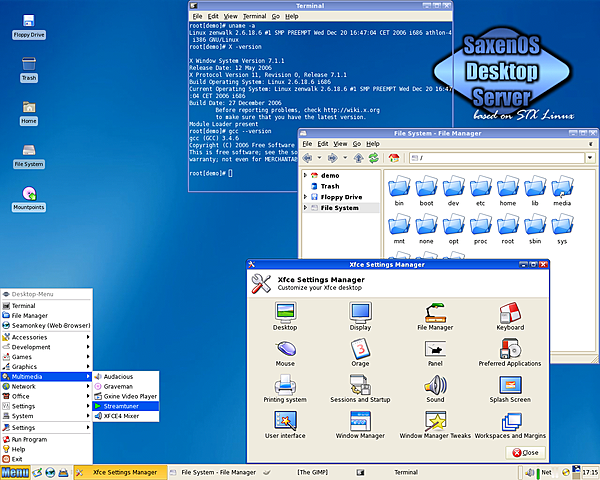Screen dimensions: 600x480
Task: Select the bin folder in File Manager
Action: tap(399, 191)
